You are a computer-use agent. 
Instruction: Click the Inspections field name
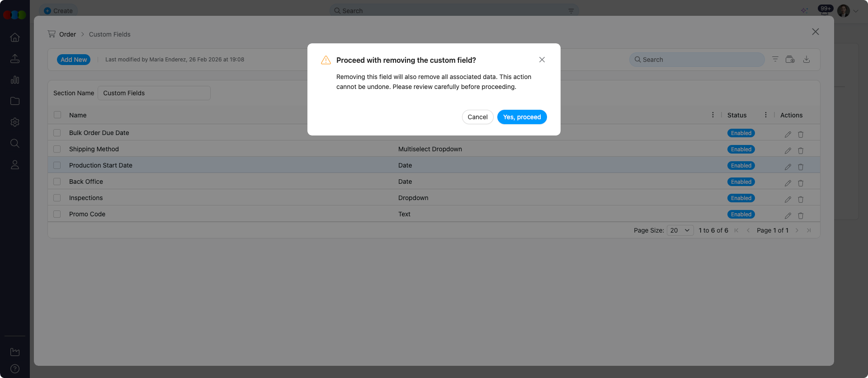point(86,198)
